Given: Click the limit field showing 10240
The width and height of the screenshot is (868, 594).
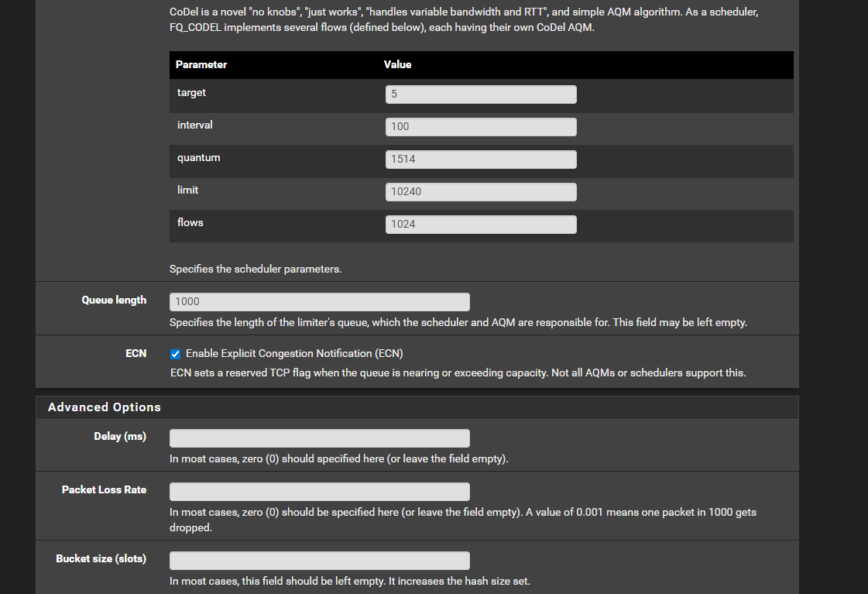Looking at the screenshot, I should pyautogui.click(x=480, y=192).
